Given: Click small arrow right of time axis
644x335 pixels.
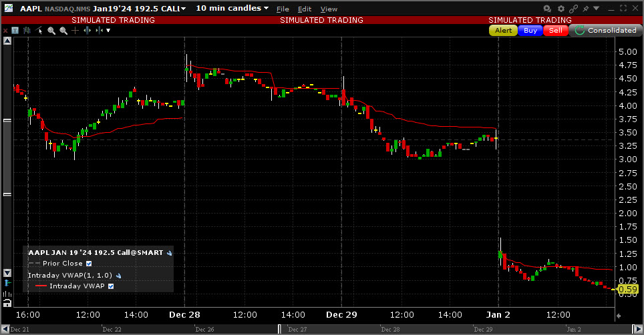Looking at the screenshot, I should (x=619, y=316).
